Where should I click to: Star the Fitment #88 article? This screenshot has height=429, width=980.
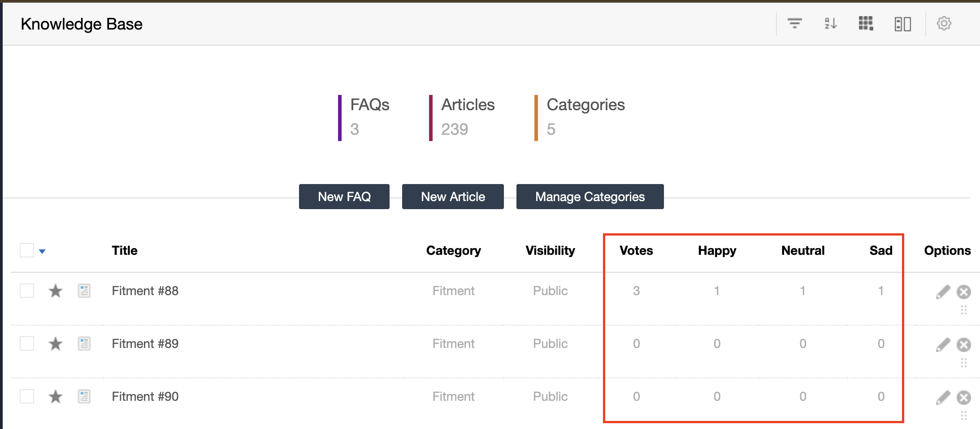pos(56,291)
